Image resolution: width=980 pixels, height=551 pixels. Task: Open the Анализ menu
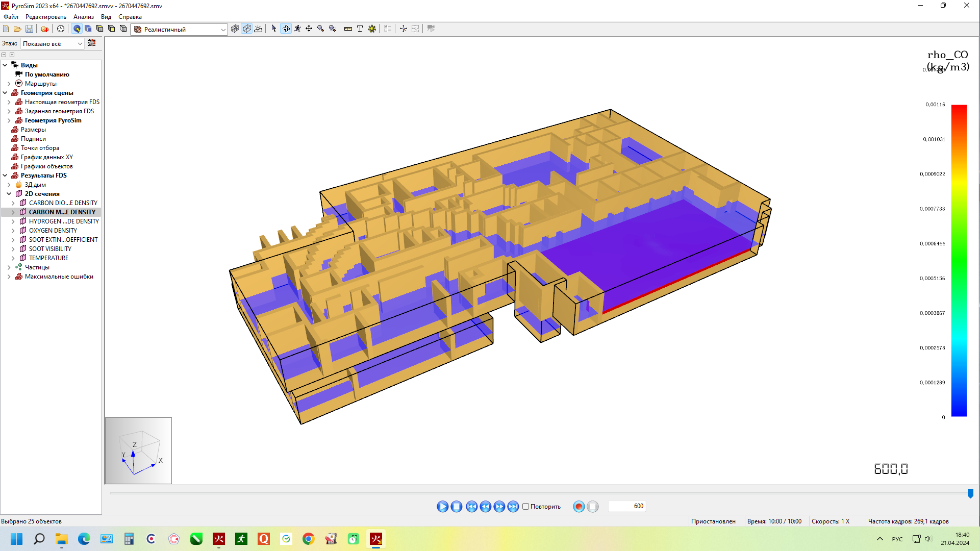pyautogui.click(x=84, y=17)
